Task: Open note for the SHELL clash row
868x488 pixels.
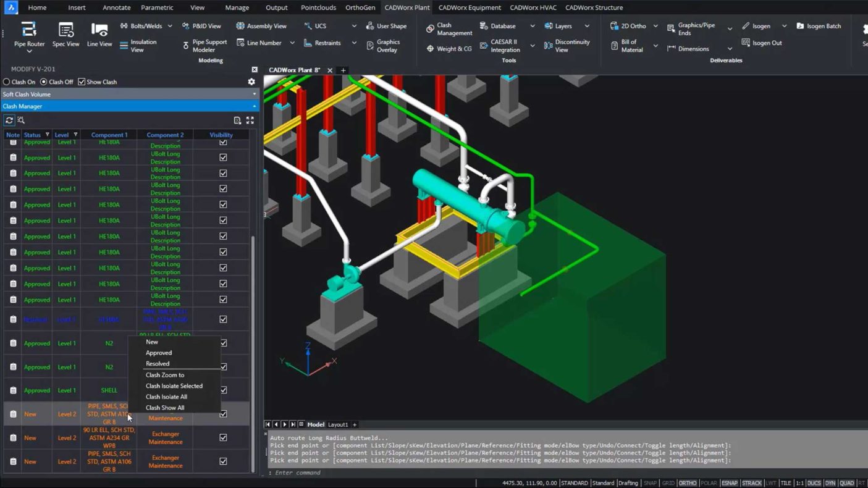Action: [x=13, y=390]
